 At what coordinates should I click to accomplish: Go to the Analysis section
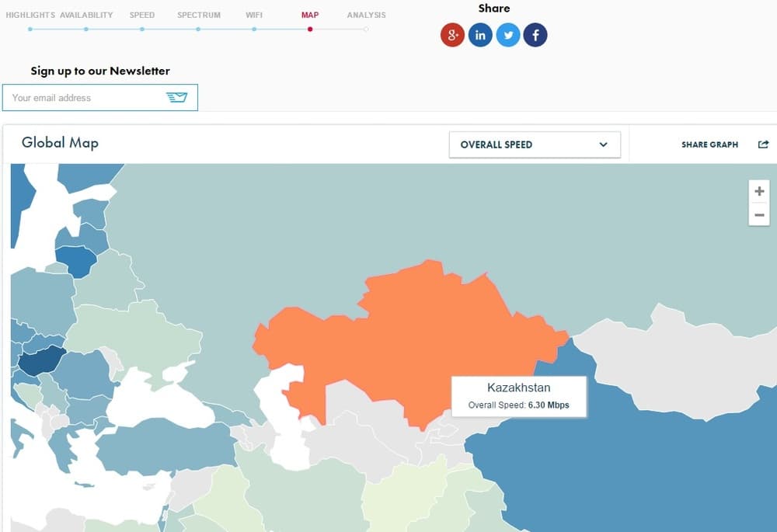(366, 15)
